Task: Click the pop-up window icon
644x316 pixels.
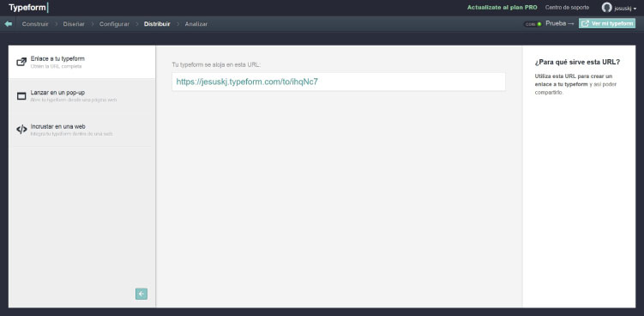Action: pos(21,96)
